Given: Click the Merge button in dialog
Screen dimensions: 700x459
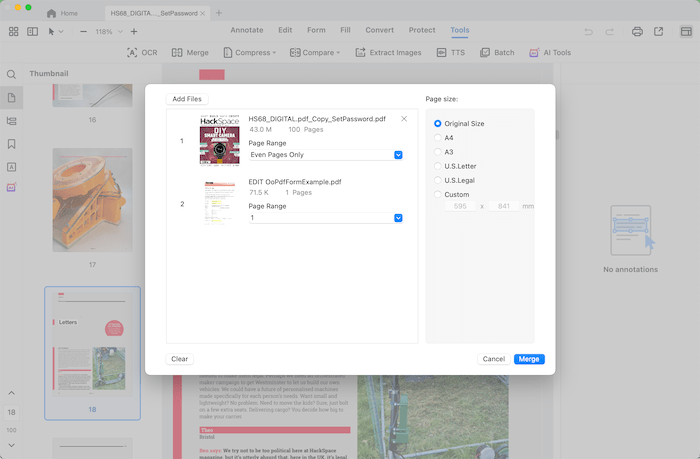Looking at the screenshot, I should click(x=529, y=359).
